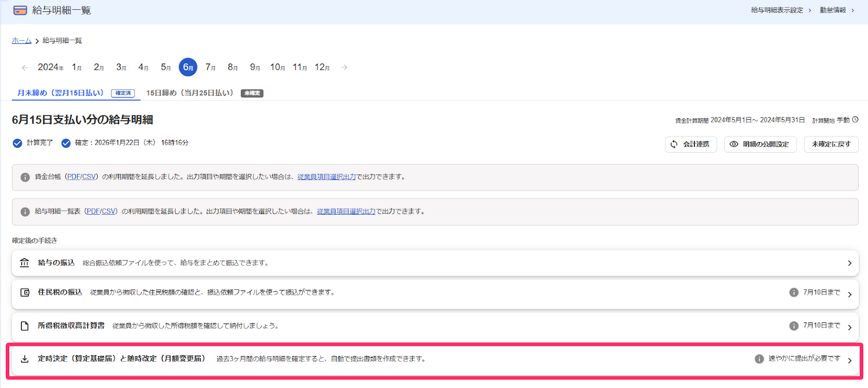Select 11月 in month selector
The height and width of the screenshot is (388, 868).
[299, 67]
